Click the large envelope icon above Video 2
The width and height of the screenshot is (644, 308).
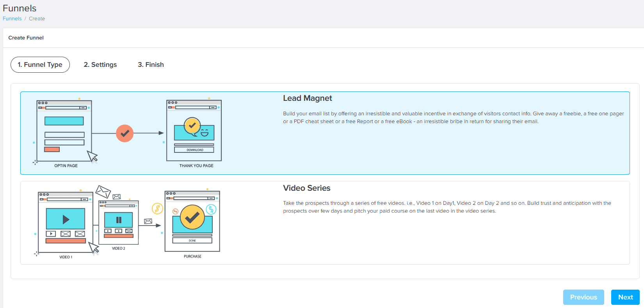[x=103, y=191]
